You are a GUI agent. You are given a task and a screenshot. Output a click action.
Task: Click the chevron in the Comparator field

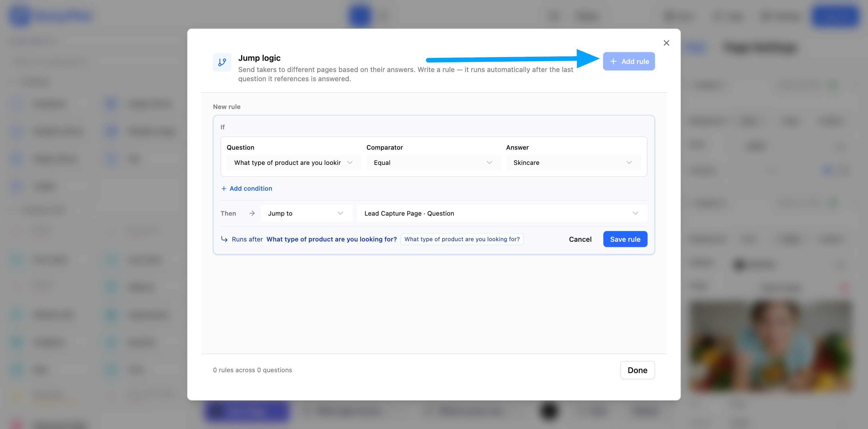(x=489, y=163)
